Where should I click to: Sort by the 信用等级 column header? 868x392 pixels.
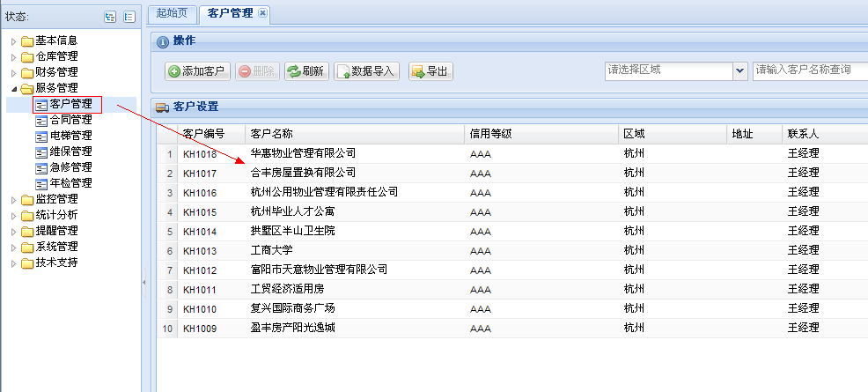pos(541,134)
